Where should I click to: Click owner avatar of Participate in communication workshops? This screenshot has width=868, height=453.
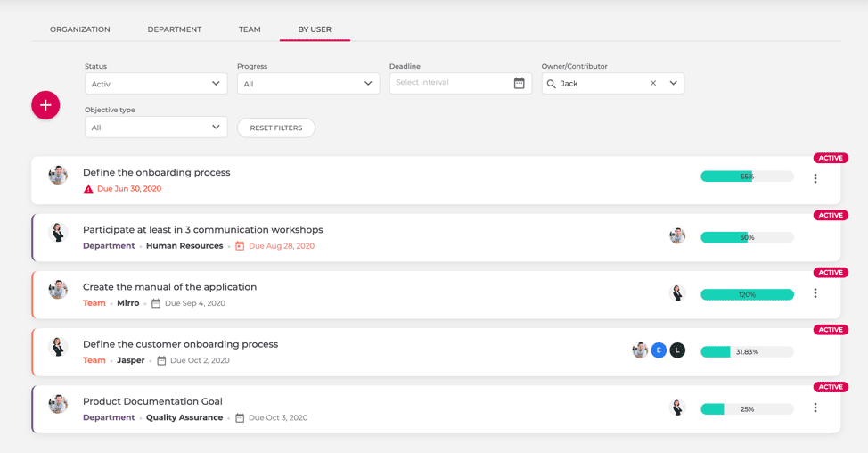pyautogui.click(x=58, y=232)
